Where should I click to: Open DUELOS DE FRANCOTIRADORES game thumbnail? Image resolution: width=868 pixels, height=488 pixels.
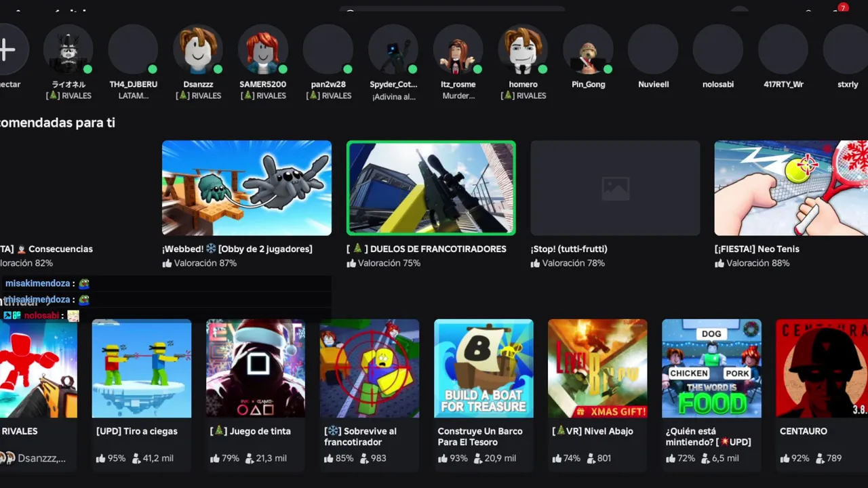click(x=431, y=188)
